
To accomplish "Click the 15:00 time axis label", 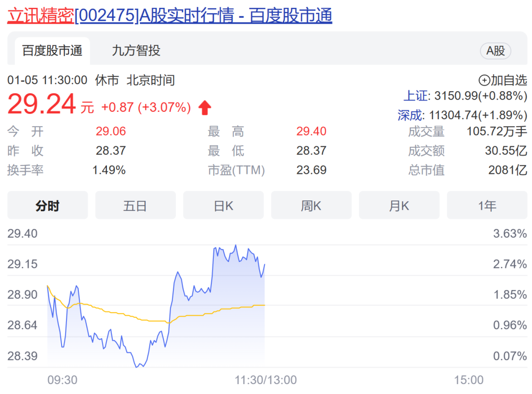I will pyautogui.click(x=469, y=380).
